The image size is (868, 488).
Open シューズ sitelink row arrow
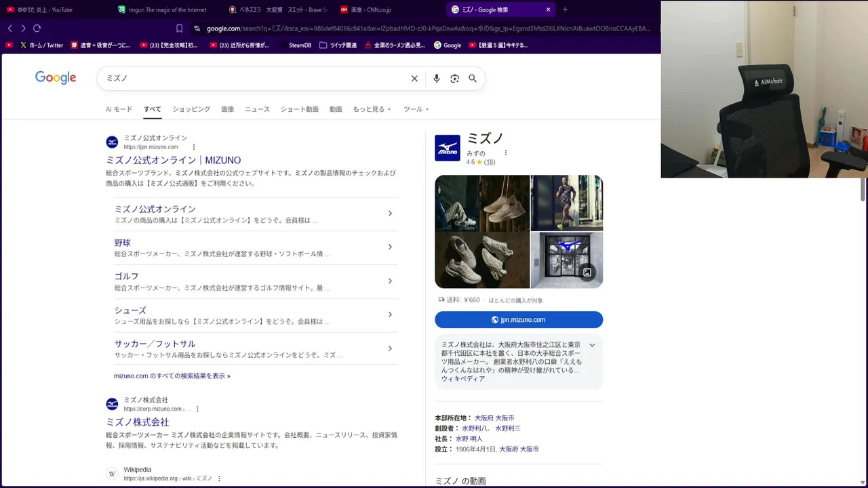click(x=390, y=314)
